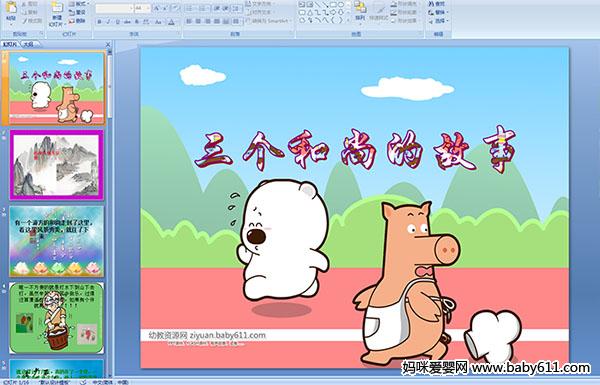Select the rectangle shape in shapes gallery
Screen dimensions: 600x385
[x=333, y=5]
